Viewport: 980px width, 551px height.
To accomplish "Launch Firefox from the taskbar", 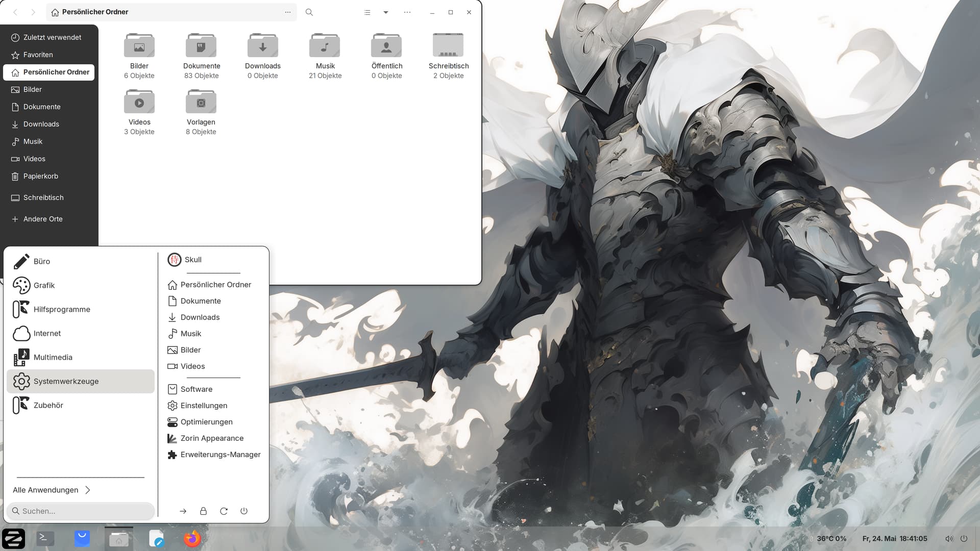I will pyautogui.click(x=192, y=538).
